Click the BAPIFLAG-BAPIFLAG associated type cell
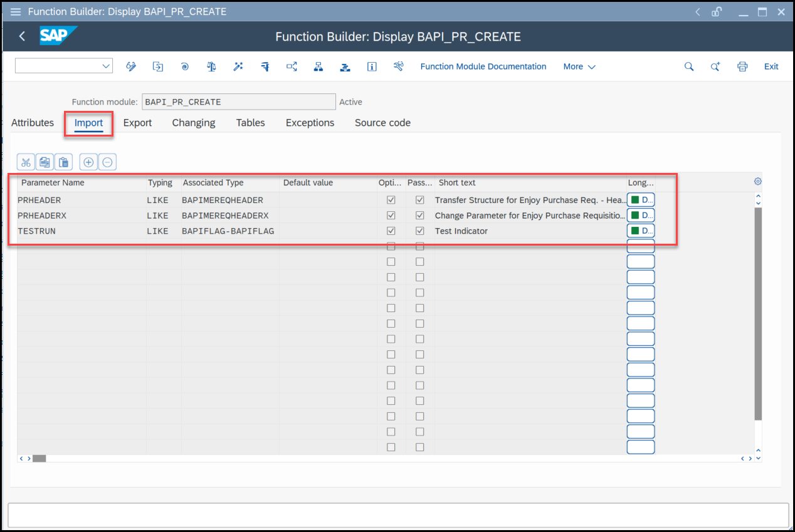795x532 pixels. [230, 231]
